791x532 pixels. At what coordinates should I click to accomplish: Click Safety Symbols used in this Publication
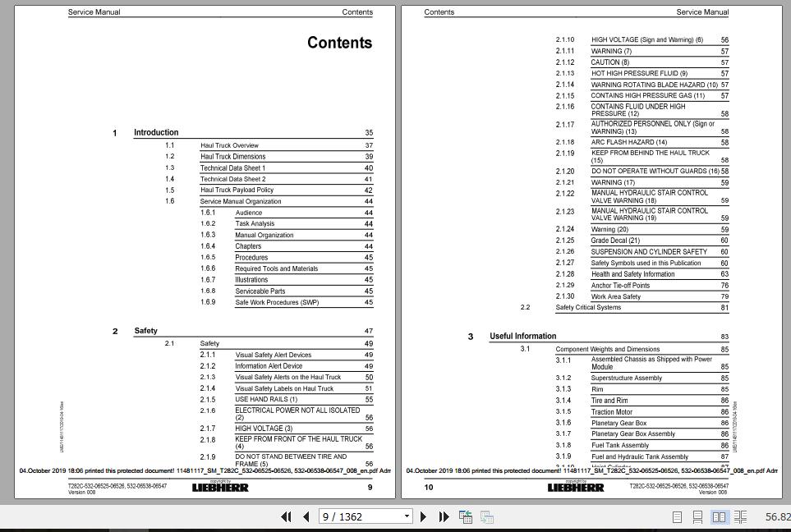click(646, 263)
